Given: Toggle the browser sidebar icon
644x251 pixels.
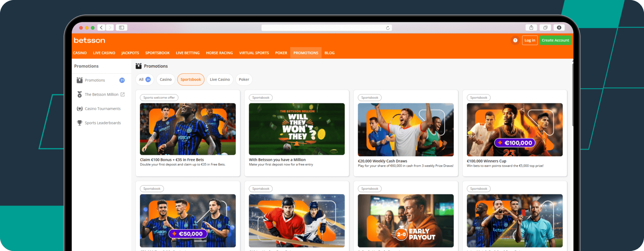Looking at the screenshot, I should pyautogui.click(x=122, y=28).
